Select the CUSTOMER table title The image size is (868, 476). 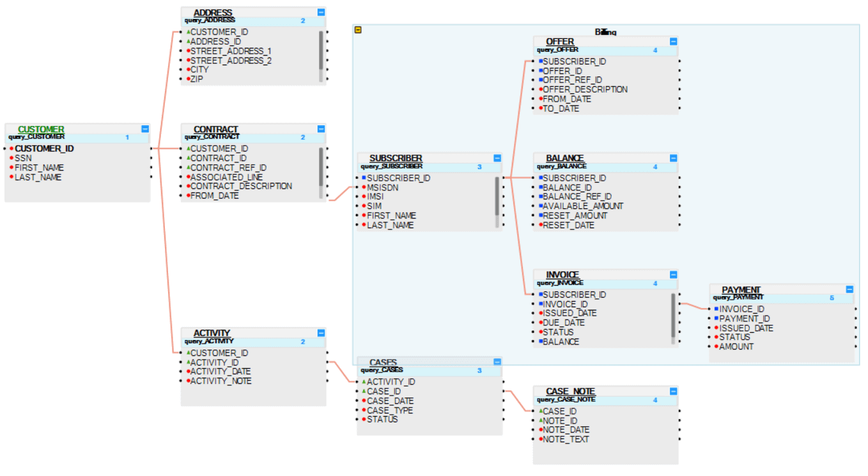point(41,129)
